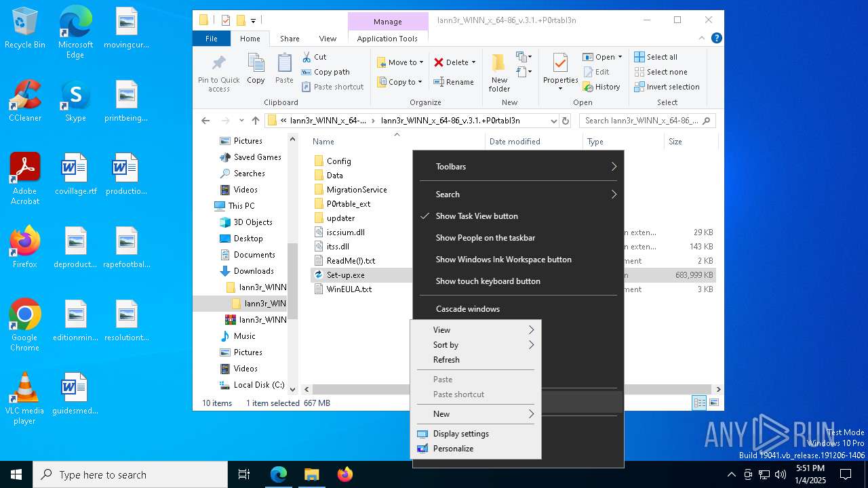Expand Toolbars submenu in taskbar menu
This screenshot has height=488, width=868.
518,167
